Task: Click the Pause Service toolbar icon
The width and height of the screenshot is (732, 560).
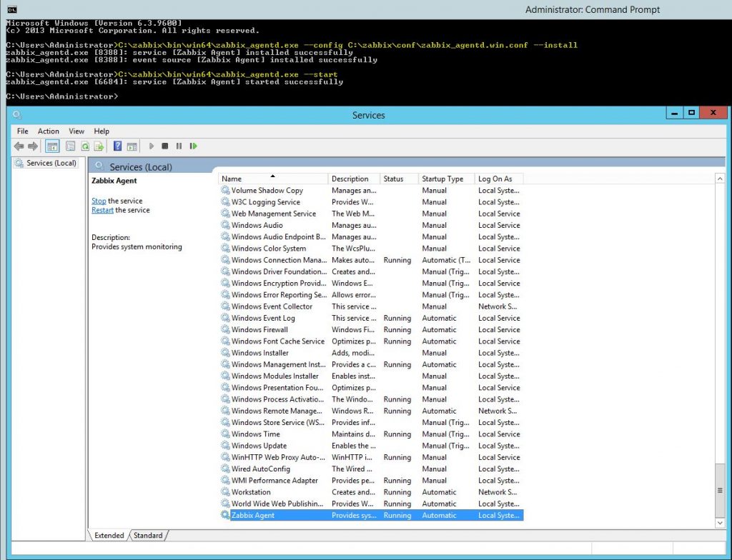Action: 179,146
